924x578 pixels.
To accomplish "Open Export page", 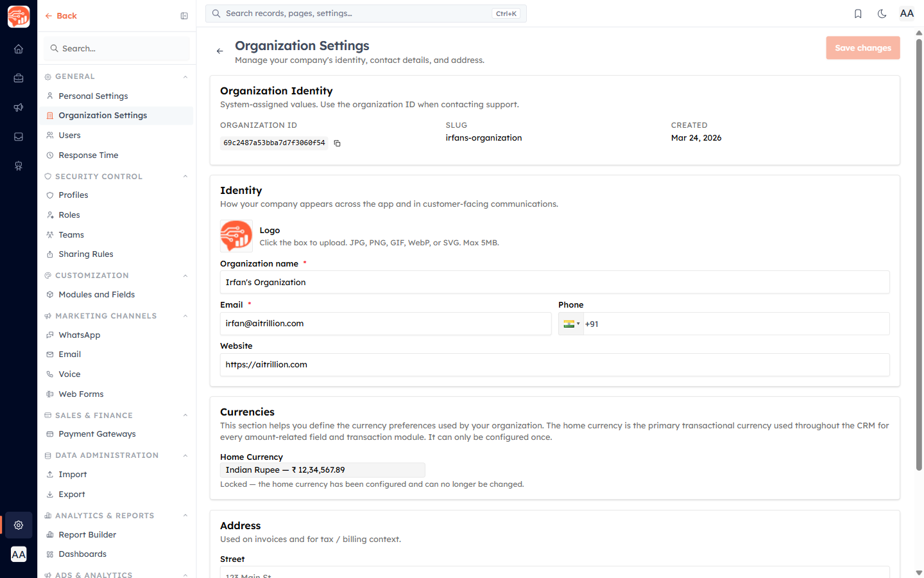I will coord(117,495).
